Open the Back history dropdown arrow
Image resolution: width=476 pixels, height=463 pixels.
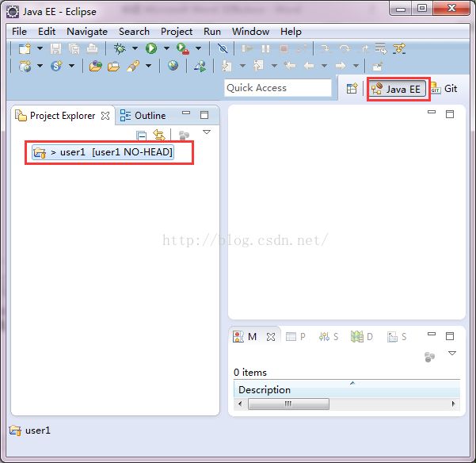[324, 66]
